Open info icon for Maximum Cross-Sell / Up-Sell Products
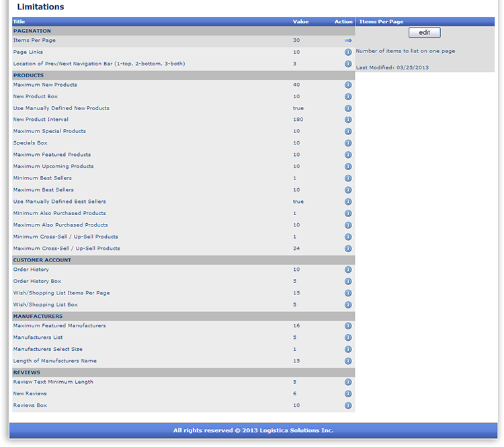This screenshot has width=504, height=447. 348,249
